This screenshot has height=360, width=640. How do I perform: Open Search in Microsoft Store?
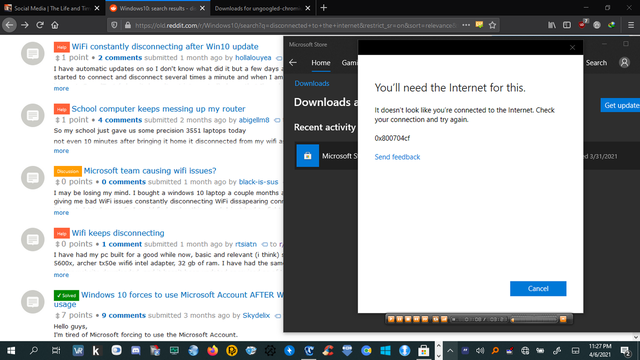point(596,63)
